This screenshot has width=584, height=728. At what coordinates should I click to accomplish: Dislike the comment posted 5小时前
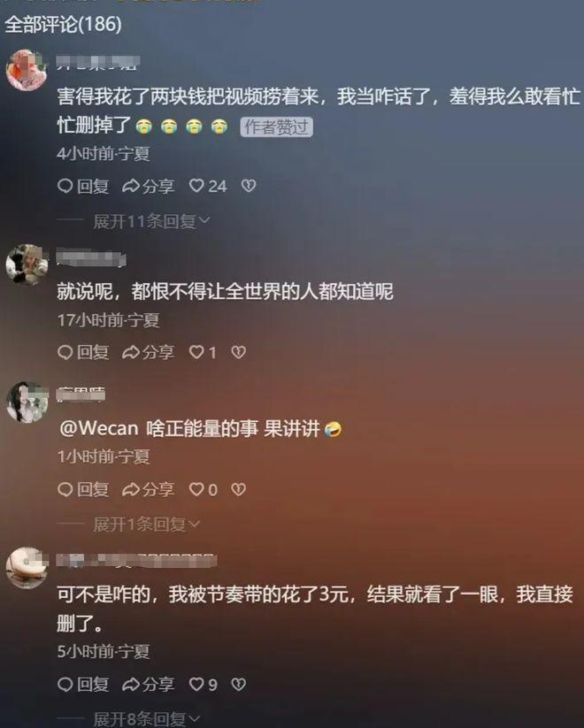click(x=239, y=684)
